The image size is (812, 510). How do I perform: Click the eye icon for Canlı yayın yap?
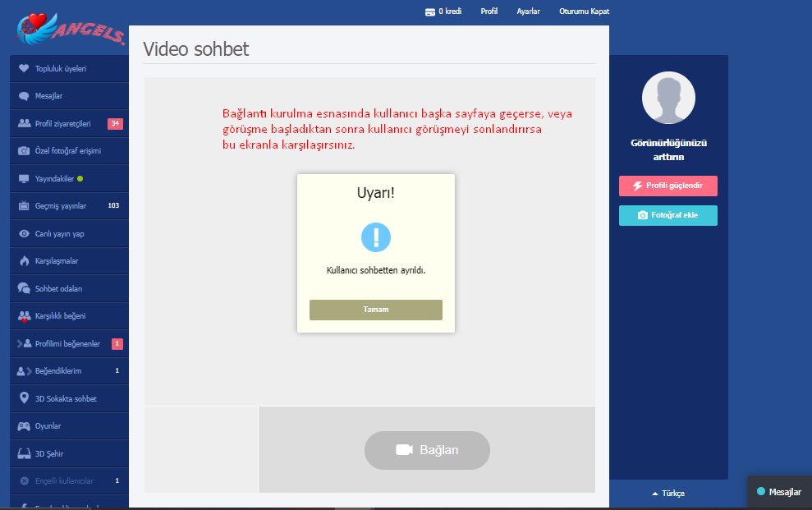pos(24,234)
